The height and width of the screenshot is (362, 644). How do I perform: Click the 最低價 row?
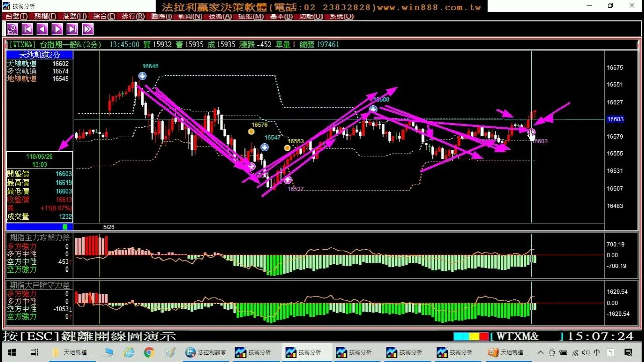40,191
